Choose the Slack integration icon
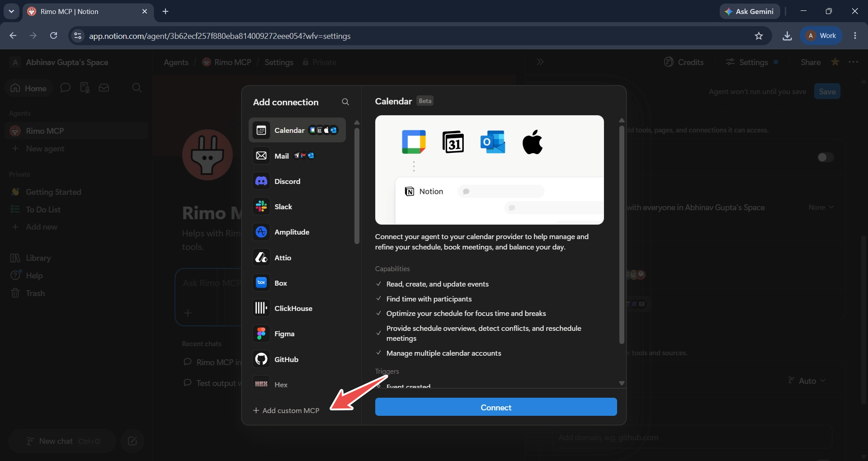This screenshot has height=461, width=868. click(261, 207)
